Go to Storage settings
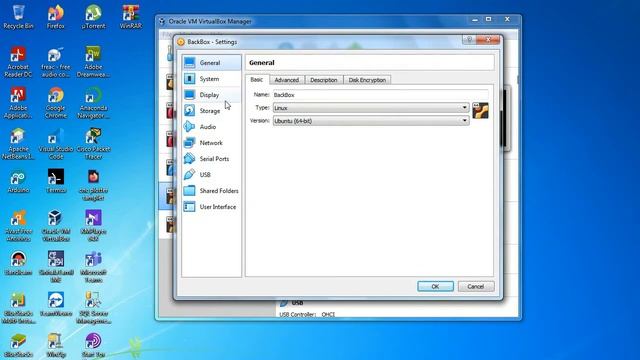The width and height of the screenshot is (640, 360). (211, 111)
